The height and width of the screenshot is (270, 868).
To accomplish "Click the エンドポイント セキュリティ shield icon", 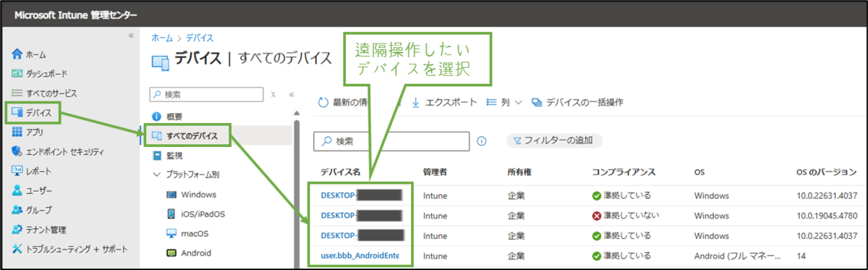I will tap(18, 152).
